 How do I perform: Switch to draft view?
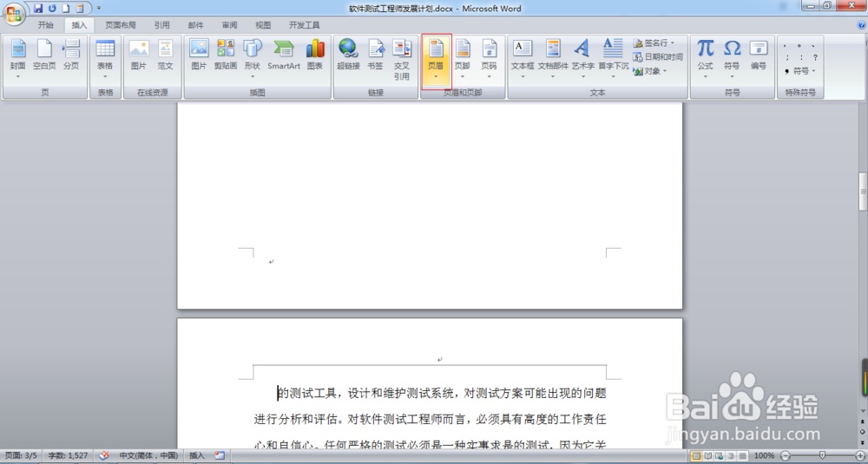tap(743, 455)
